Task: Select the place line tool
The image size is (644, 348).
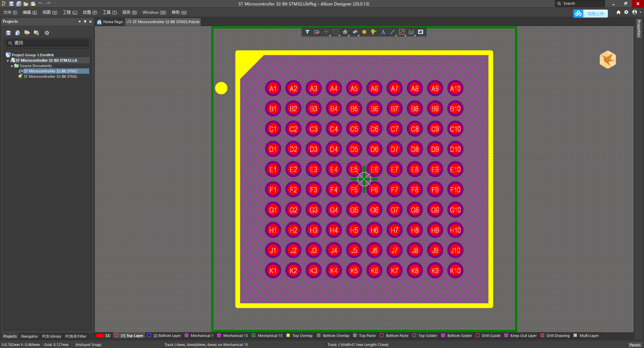Action: [392, 32]
